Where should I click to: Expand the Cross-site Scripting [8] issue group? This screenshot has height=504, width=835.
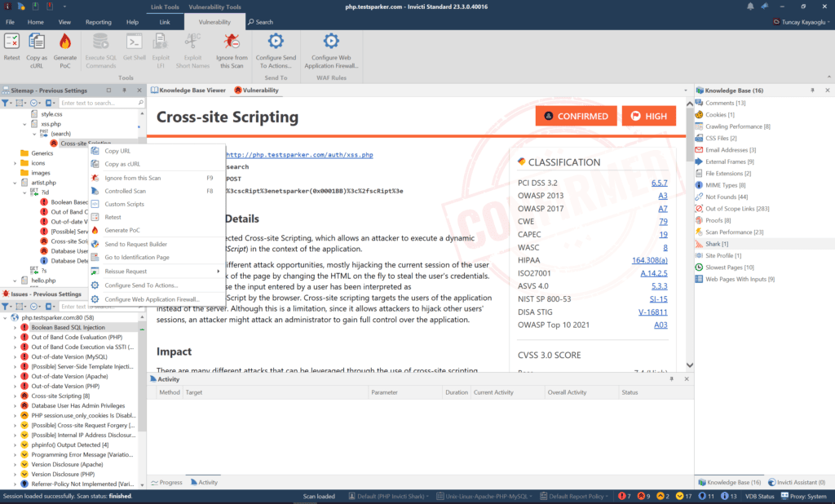(x=14, y=396)
